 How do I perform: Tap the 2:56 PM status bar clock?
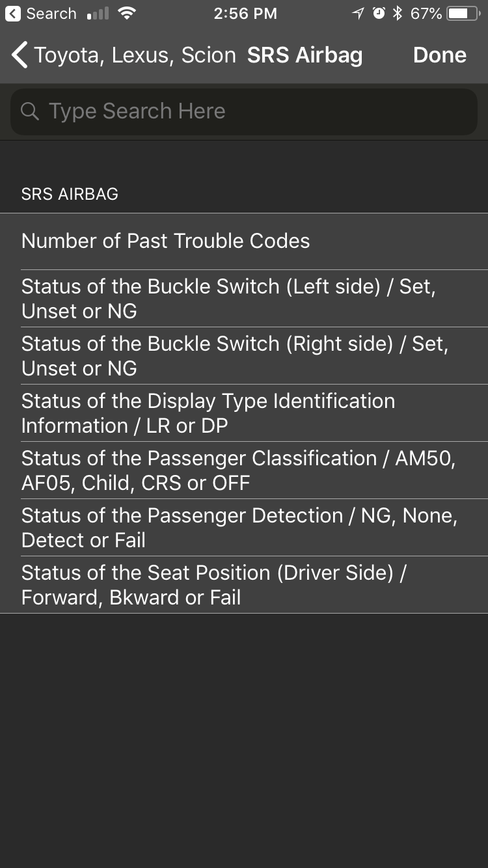click(x=245, y=14)
